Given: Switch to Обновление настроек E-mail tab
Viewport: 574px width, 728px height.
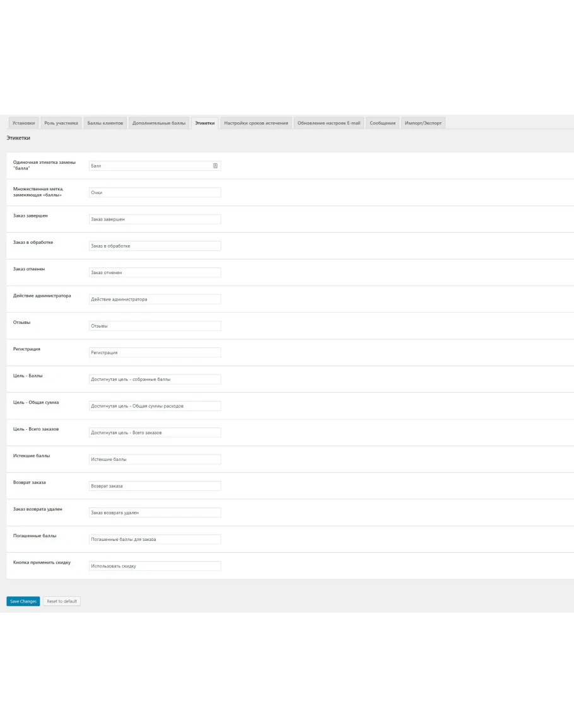Looking at the screenshot, I should 329,123.
